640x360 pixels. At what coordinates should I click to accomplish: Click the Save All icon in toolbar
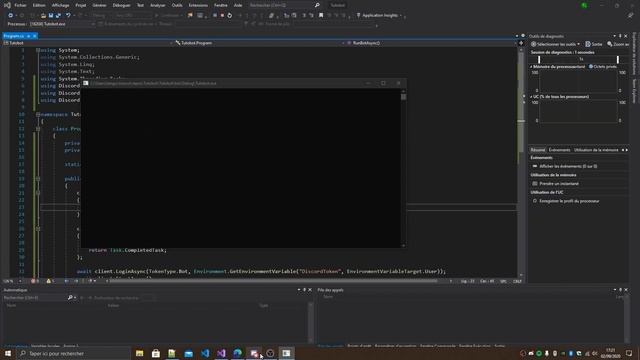[58, 16]
